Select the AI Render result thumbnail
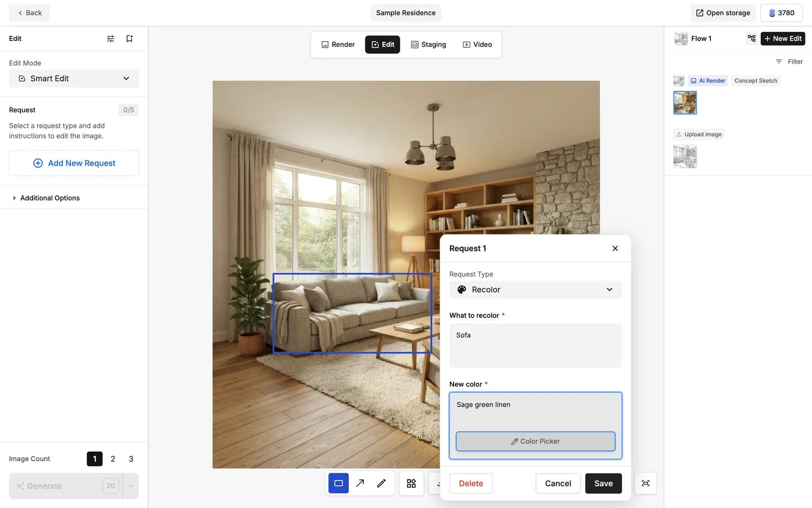The image size is (812, 508). (685, 103)
